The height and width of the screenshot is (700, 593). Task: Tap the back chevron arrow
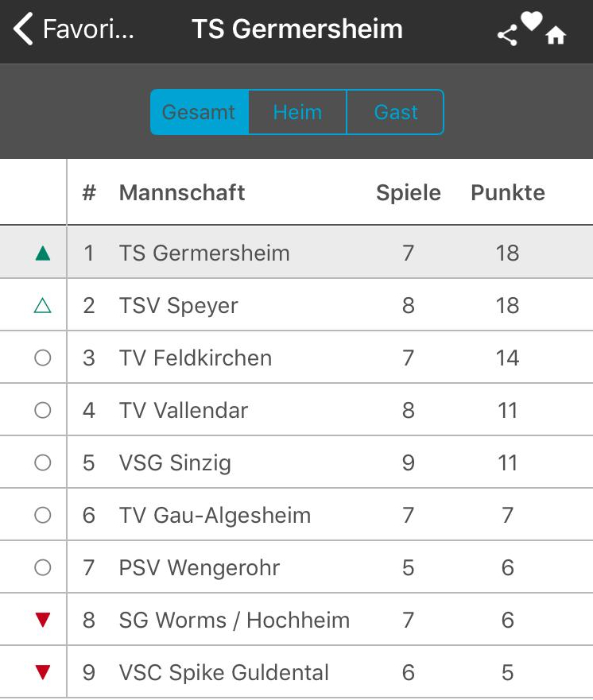point(23,29)
